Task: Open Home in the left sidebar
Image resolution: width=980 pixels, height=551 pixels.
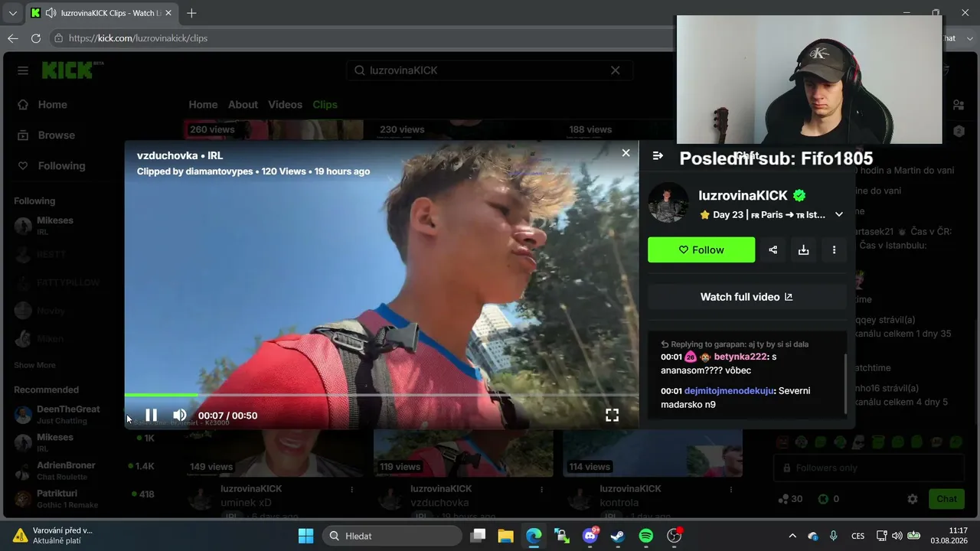Action: (53, 105)
